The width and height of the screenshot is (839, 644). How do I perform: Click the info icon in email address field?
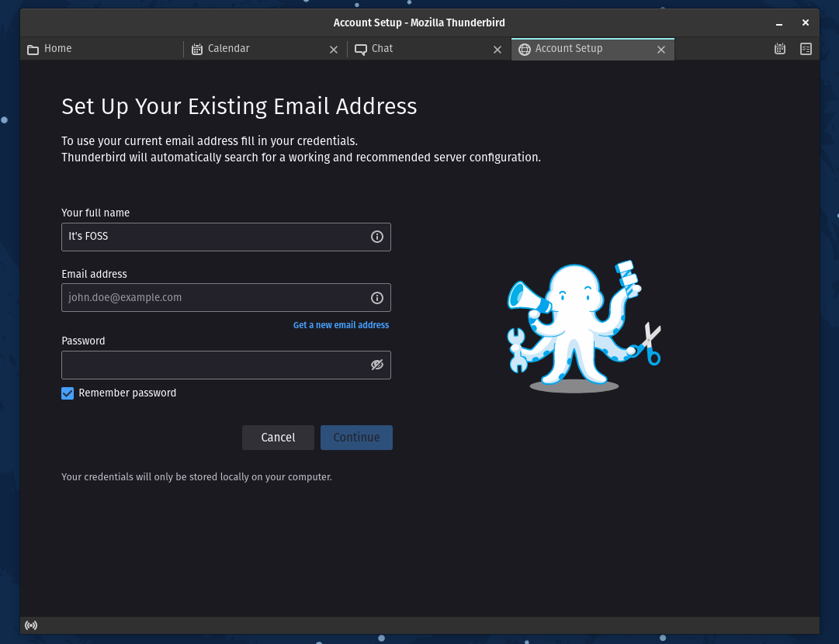[377, 298]
